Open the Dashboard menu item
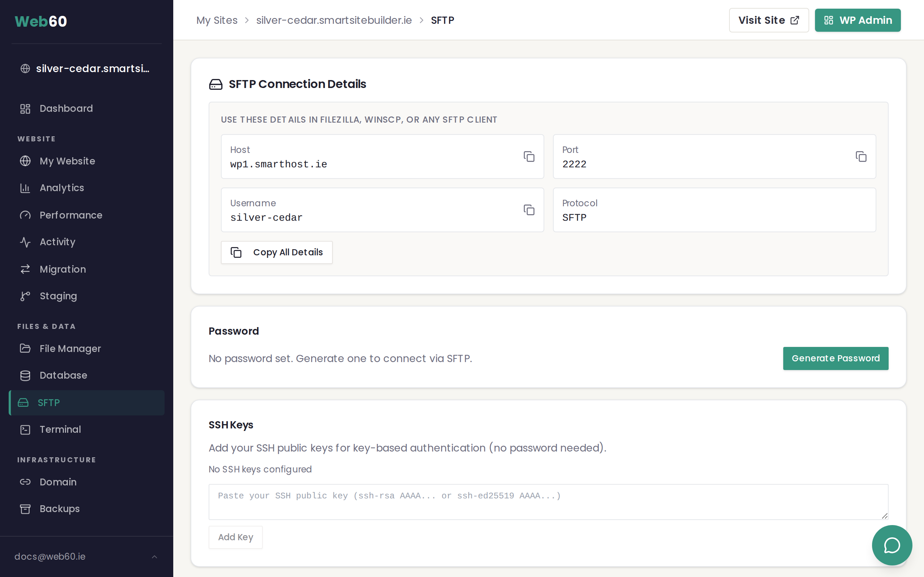The image size is (924, 577). pyautogui.click(x=66, y=109)
